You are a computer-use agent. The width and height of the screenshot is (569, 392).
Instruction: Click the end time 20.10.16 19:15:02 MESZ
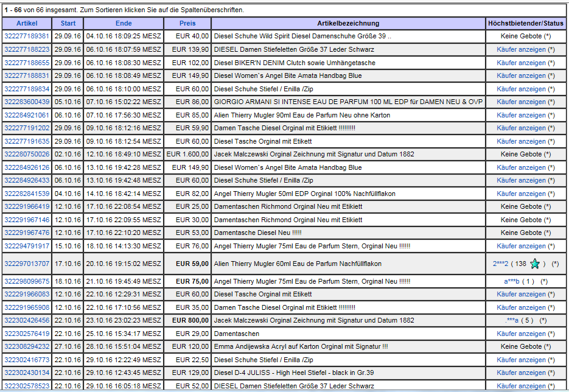[124, 264]
